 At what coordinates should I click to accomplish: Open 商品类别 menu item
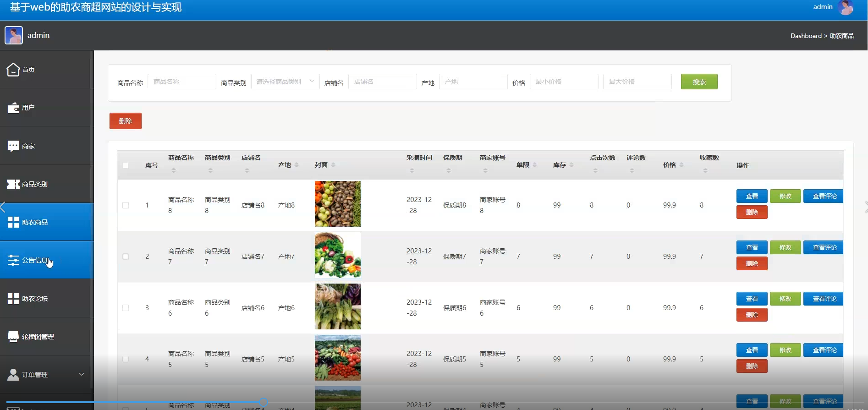(46, 184)
